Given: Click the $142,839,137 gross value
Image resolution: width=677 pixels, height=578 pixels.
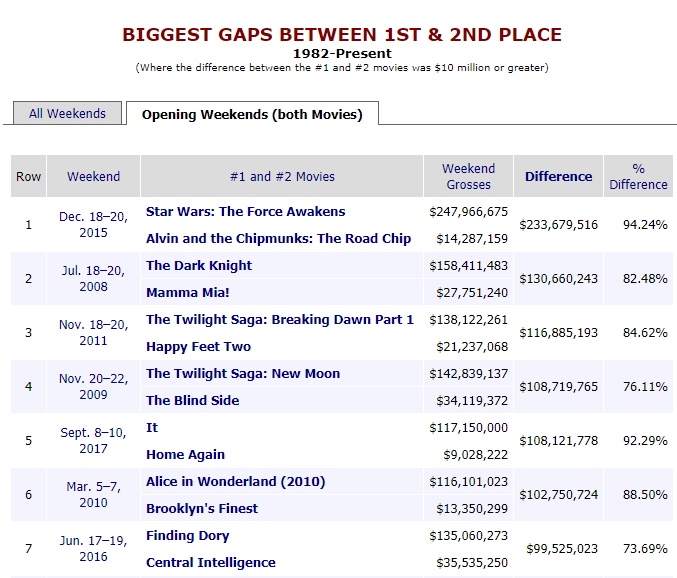Looking at the screenshot, I should click(468, 373).
